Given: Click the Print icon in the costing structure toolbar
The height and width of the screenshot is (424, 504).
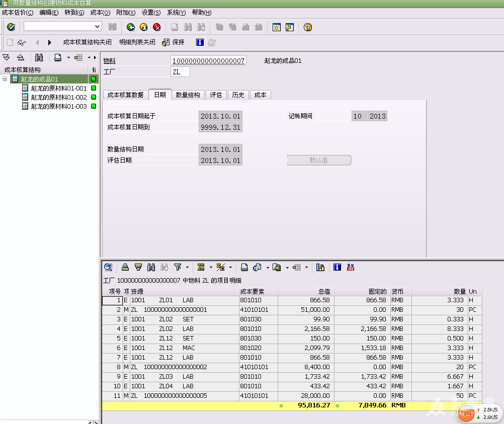Looking at the screenshot, I should [x=58, y=57].
